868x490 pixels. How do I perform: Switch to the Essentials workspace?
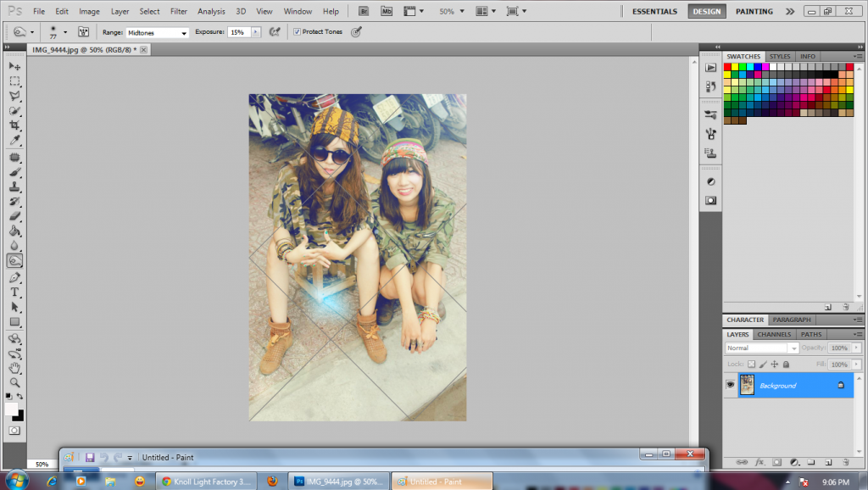pyautogui.click(x=655, y=11)
